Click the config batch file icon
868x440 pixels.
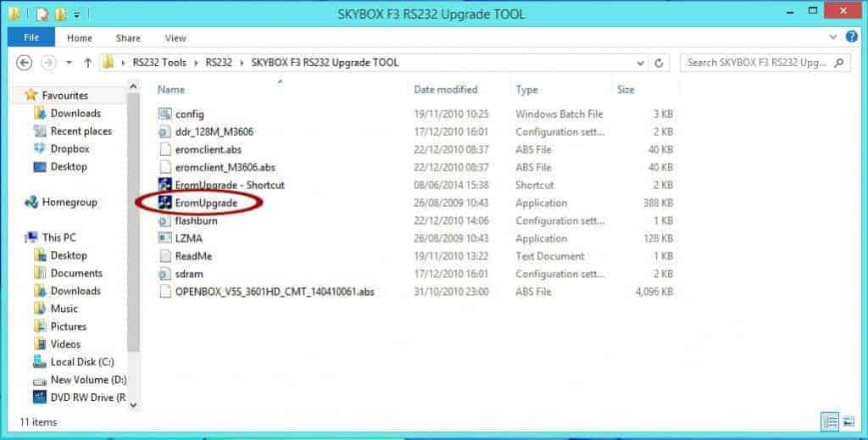point(165,114)
